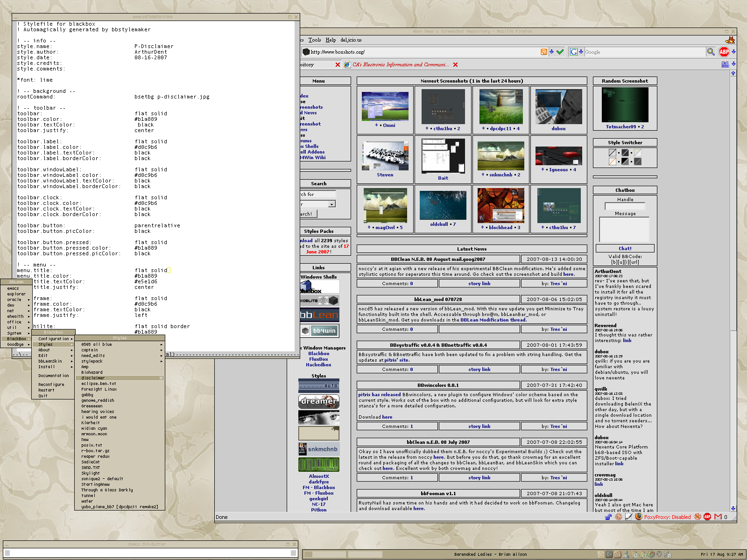Open the address bar history dropdown arrow
The image size is (747, 560).
pos(551,52)
